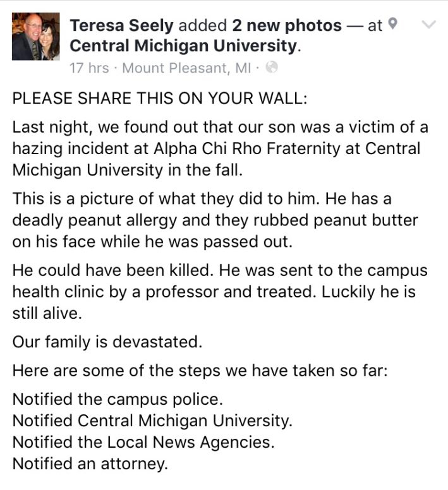This screenshot has width=448, height=490.
Task: Expand the post options chevron
Action: tap(428, 24)
